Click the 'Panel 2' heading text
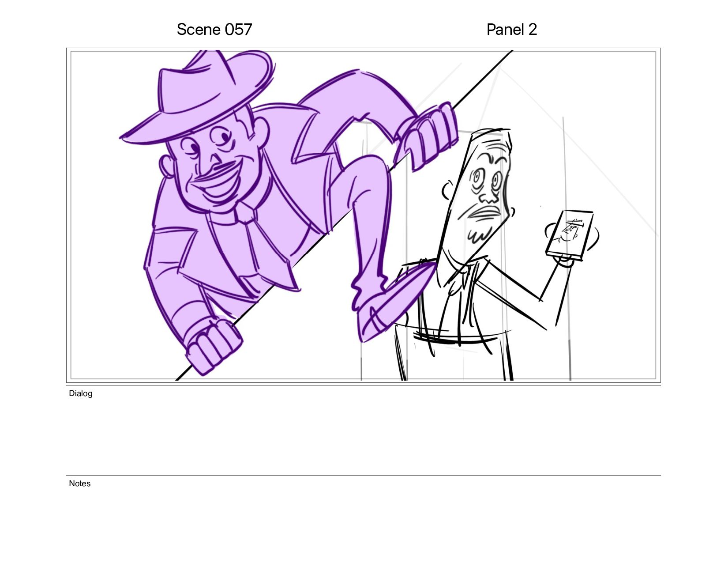This screenshot has height=563, width=728. coord(511,30)
